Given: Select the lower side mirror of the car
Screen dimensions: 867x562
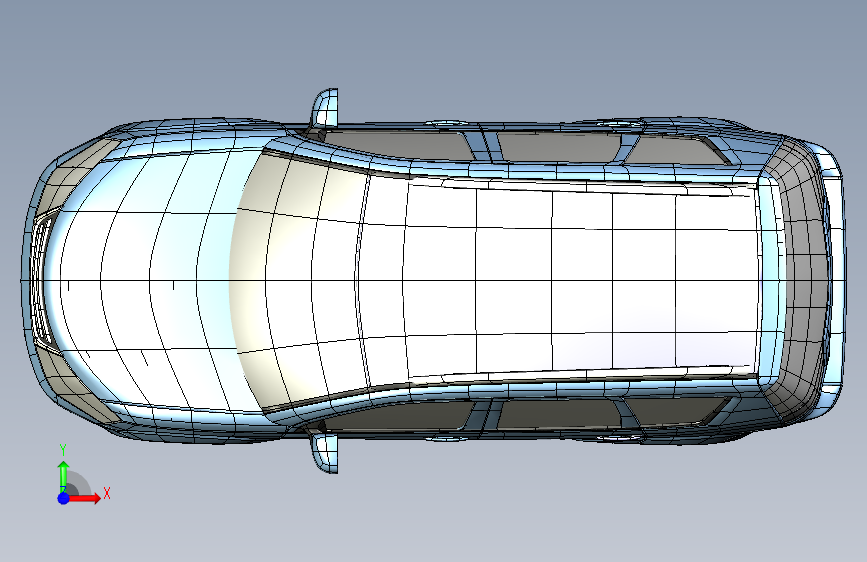Looking at the screenshot, I should (x=325, y=454).
